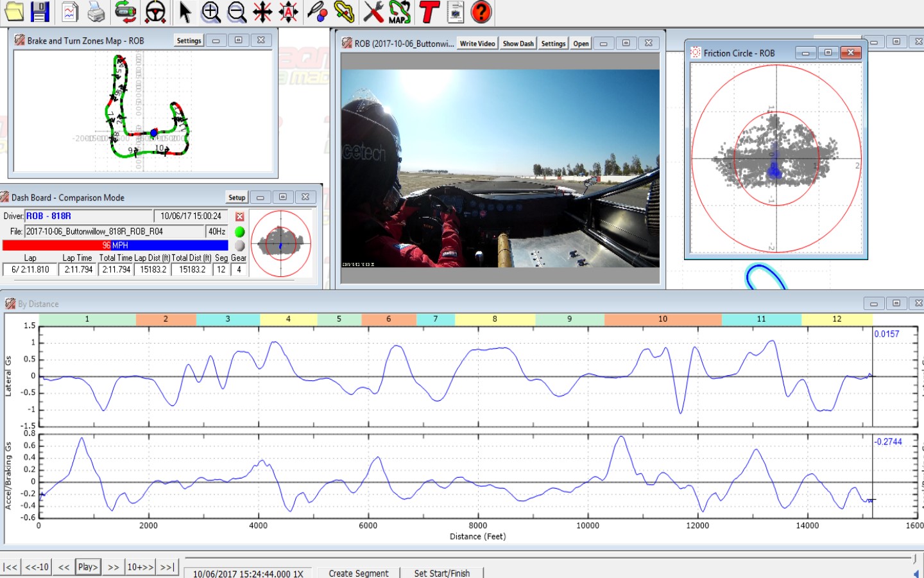Toggle the green indicator in Dash Board
The image size is (924, 578).
coord(240,232)
